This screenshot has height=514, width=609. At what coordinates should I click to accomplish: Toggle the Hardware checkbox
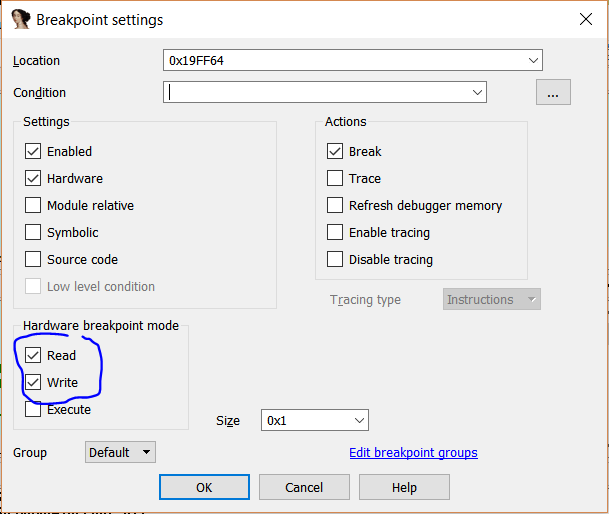[x=34, y=179]
